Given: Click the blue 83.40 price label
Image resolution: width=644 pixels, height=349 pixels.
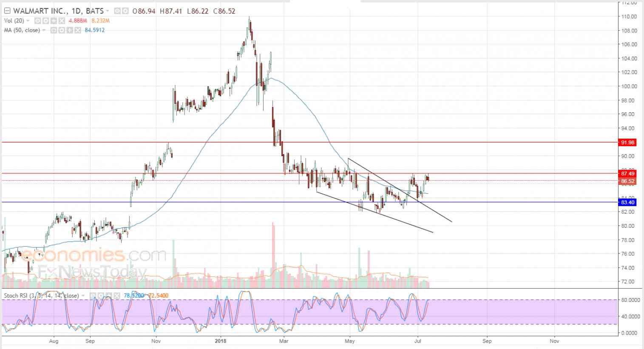Looking at the screenshot, I should (x=628, y=202).
